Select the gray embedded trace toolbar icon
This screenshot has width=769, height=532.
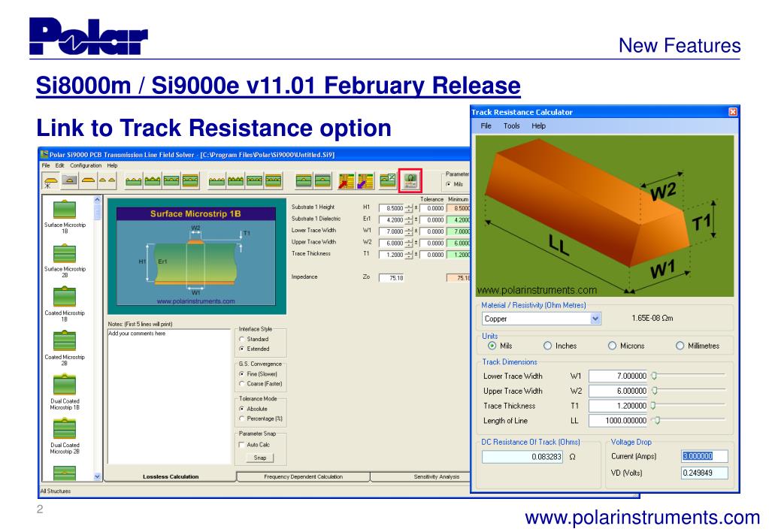(70, 181)
